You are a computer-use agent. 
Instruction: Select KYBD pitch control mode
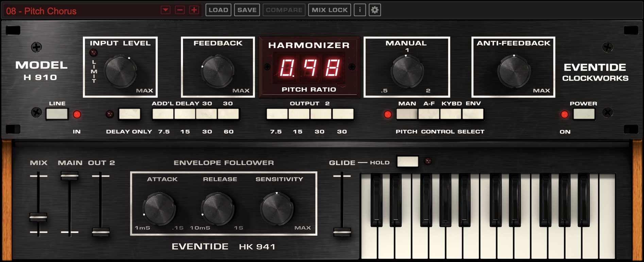(x=451, y=114)
